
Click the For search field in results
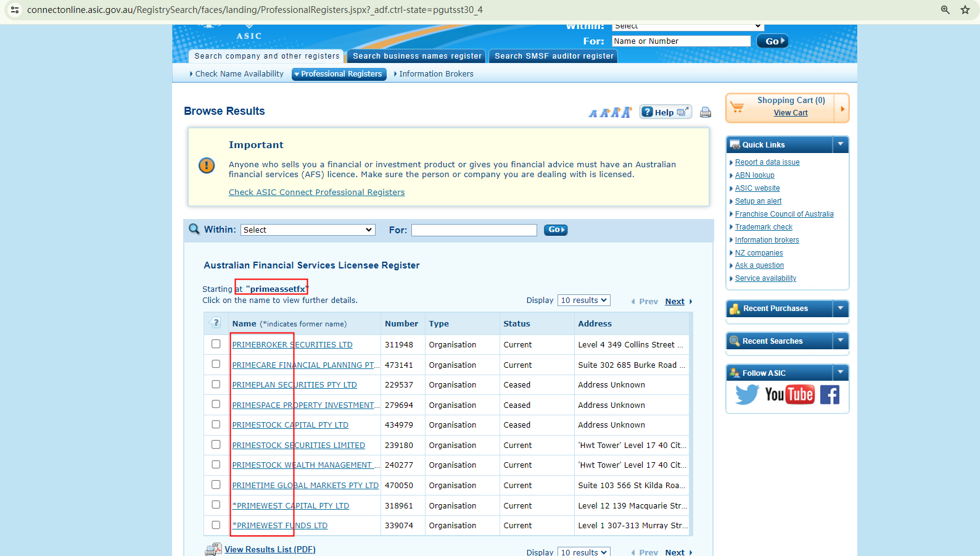click(474, 230)
